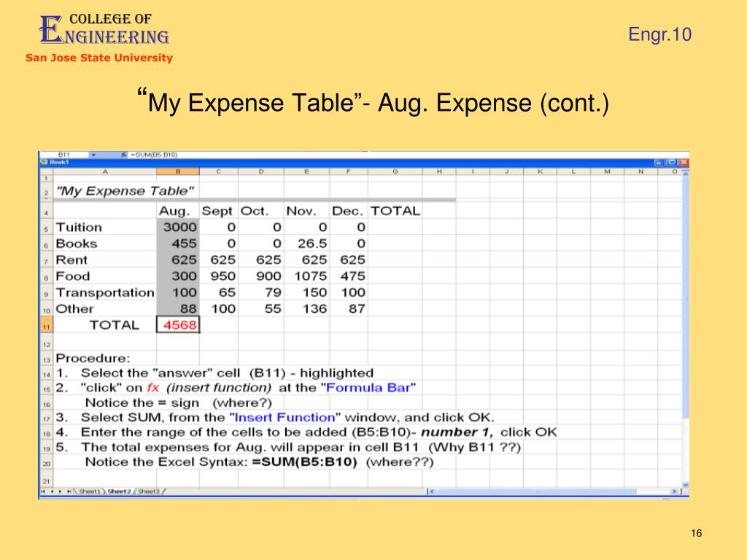Click the vertical scrollbar down arrow

[x=686, y=485]
